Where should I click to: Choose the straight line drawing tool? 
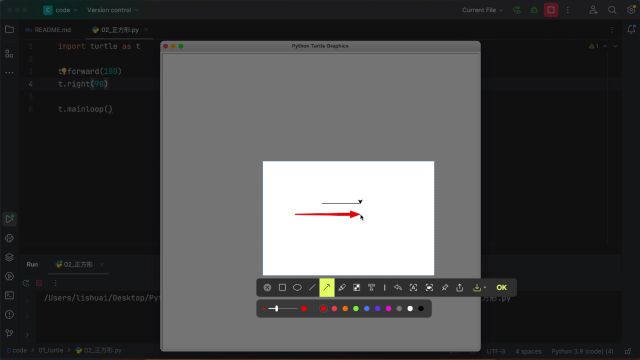point(312,288)
